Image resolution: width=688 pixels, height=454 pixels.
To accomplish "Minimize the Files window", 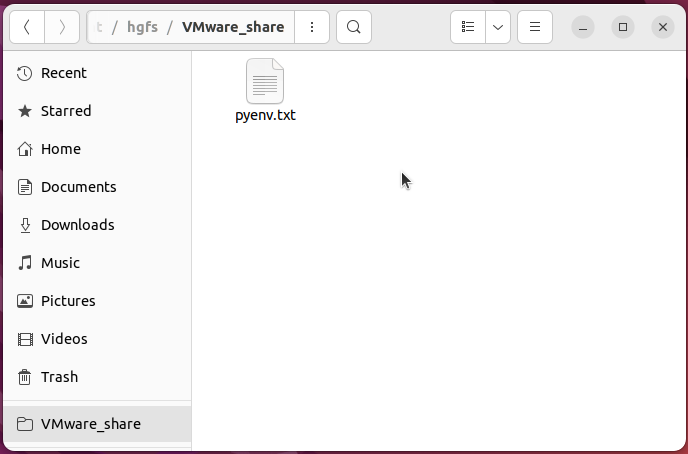I will pyautogui.click(x=583, y=27).
